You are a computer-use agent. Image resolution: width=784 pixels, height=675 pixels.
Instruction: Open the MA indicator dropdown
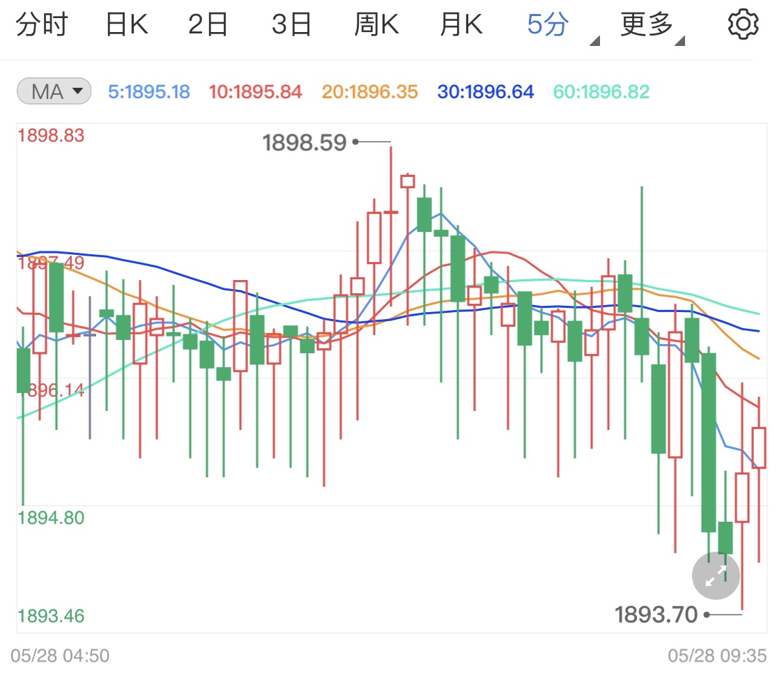54,91
